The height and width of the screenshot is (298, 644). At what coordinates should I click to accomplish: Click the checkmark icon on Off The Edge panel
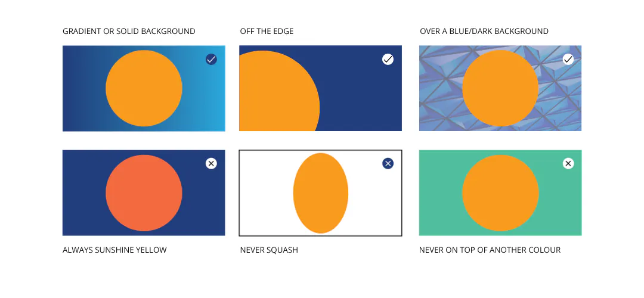click(x=388, y=60)
